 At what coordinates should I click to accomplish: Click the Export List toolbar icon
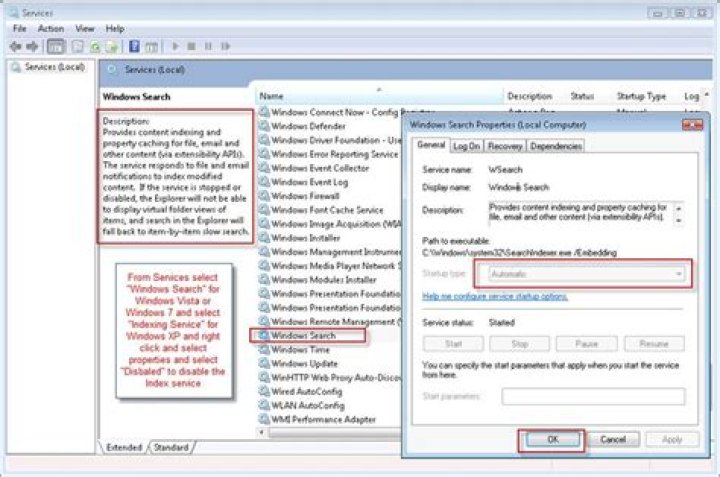point(110,46)
